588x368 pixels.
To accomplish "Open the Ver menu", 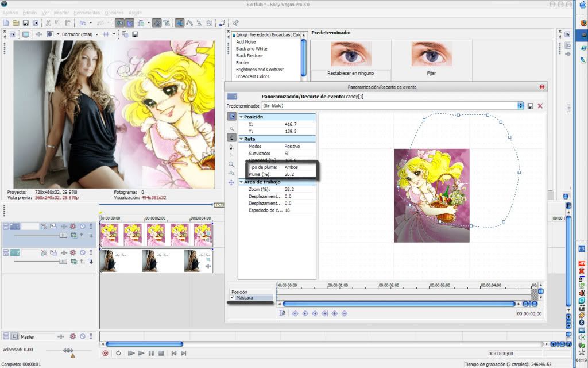I will pyautogui.click(x=45, y=13).
